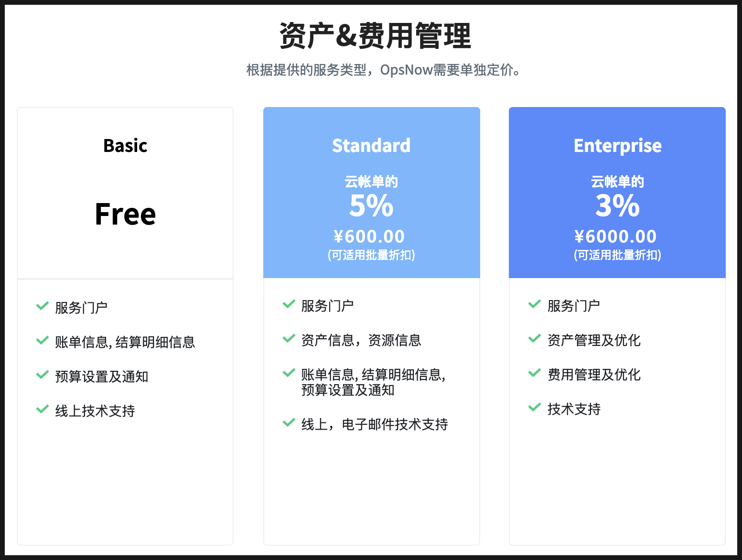Click checkmark next to Standard 服务门户
Image resolution: width=742 pixels, height=560 pixels.
pos(289,304)
